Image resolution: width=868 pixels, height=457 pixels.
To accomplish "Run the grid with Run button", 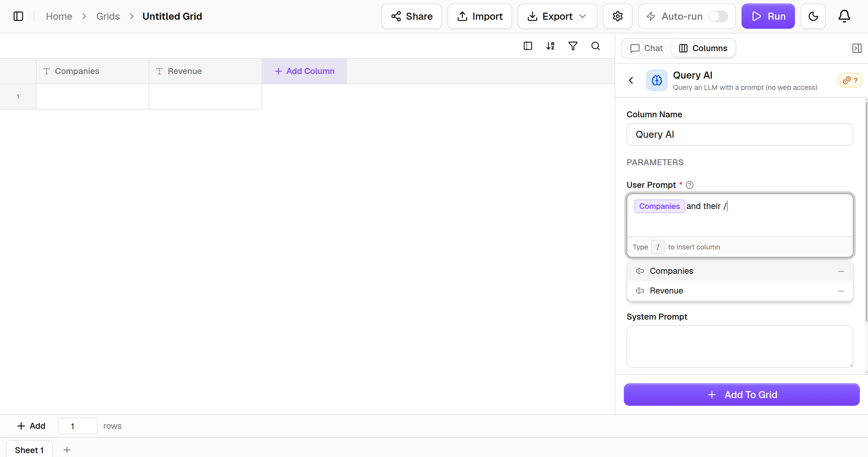I will click(768, 16).
